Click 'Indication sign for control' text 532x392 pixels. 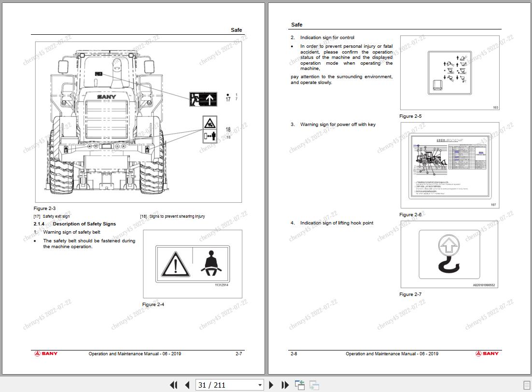click(x=327, y=37)
